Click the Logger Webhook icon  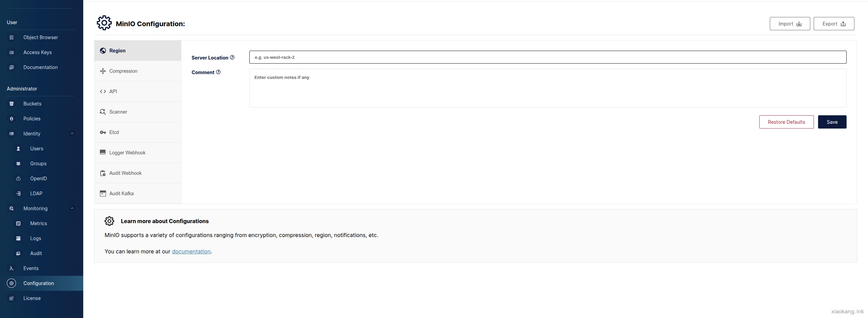[103, 152]
